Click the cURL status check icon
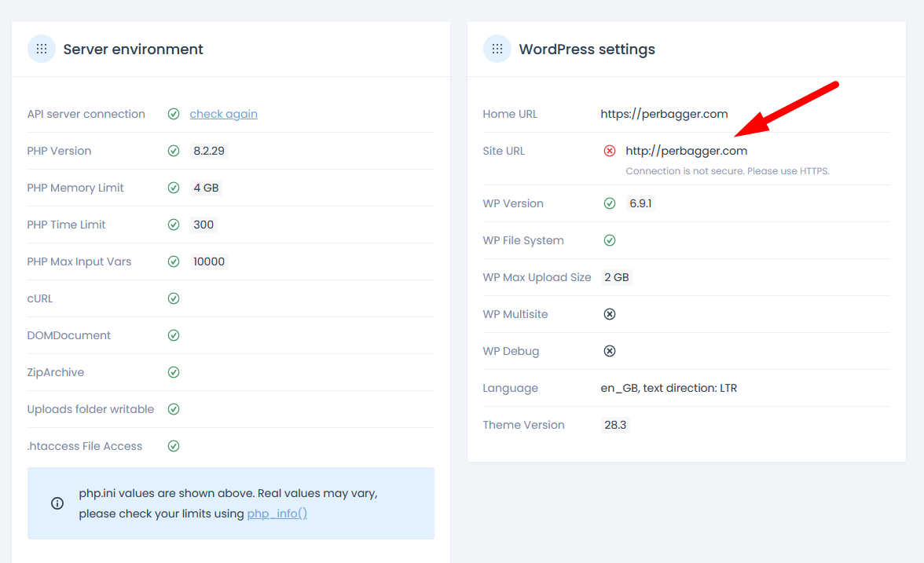Image resolution: width=924 pixels, height=563 pixels. click(174, 298)
